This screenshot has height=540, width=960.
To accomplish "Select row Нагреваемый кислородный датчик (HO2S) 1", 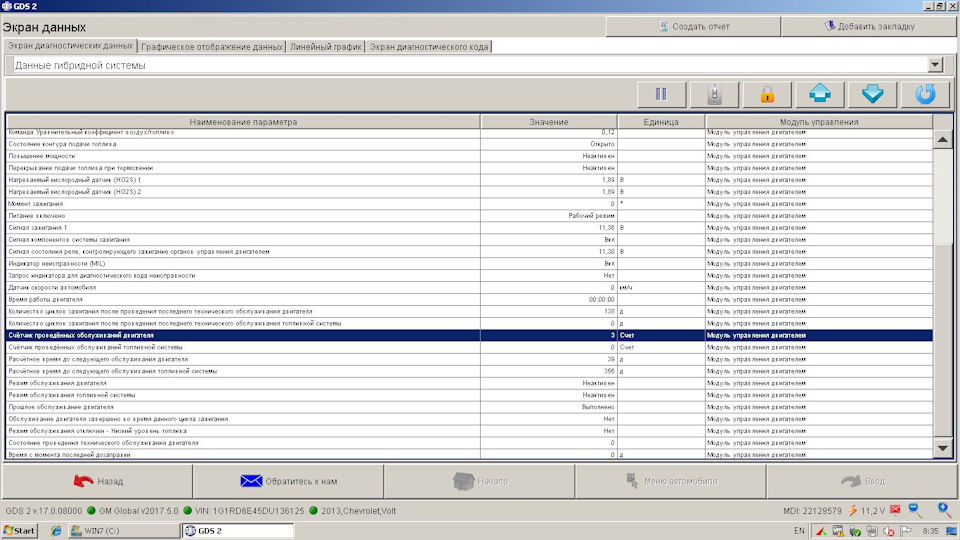I will 470,180.
